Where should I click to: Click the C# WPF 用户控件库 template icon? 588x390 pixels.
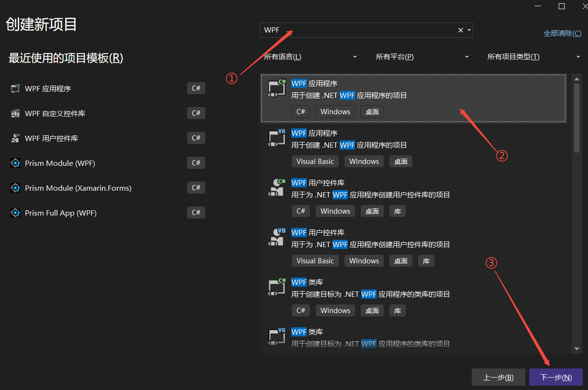(x=277, y=187)
